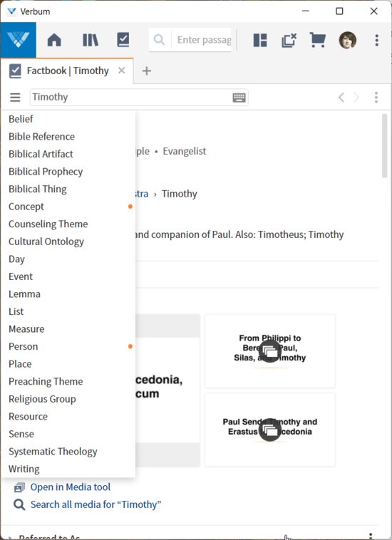Switch to the Factbook | Timothy tab
Screen dimensions: 392x540
coord(68,71)
